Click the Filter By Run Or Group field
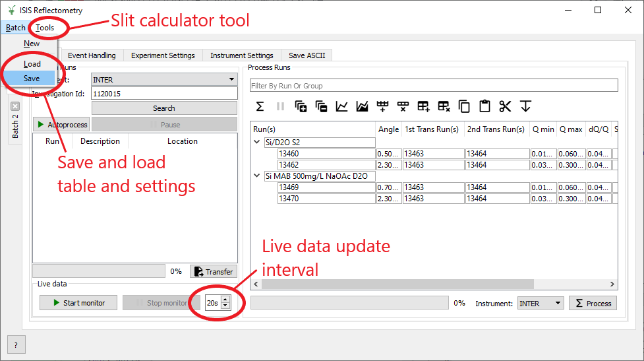Screen dimensions: 644x361 [434, 86]
